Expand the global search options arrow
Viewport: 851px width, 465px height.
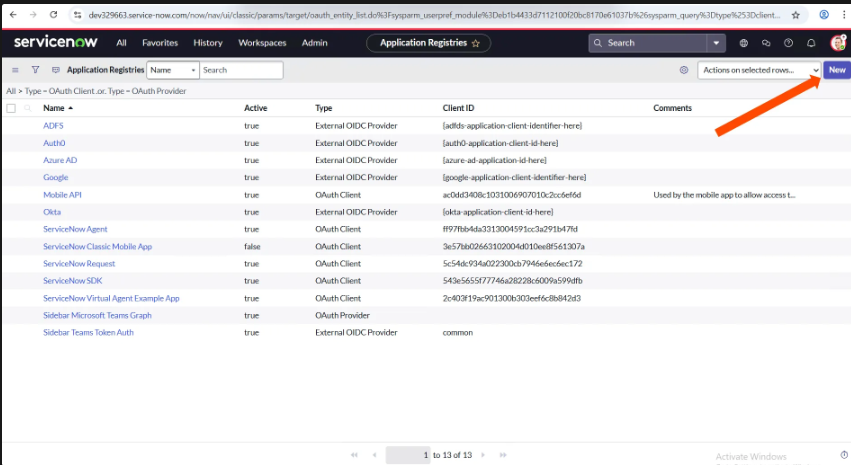click(x=716, y=43)
